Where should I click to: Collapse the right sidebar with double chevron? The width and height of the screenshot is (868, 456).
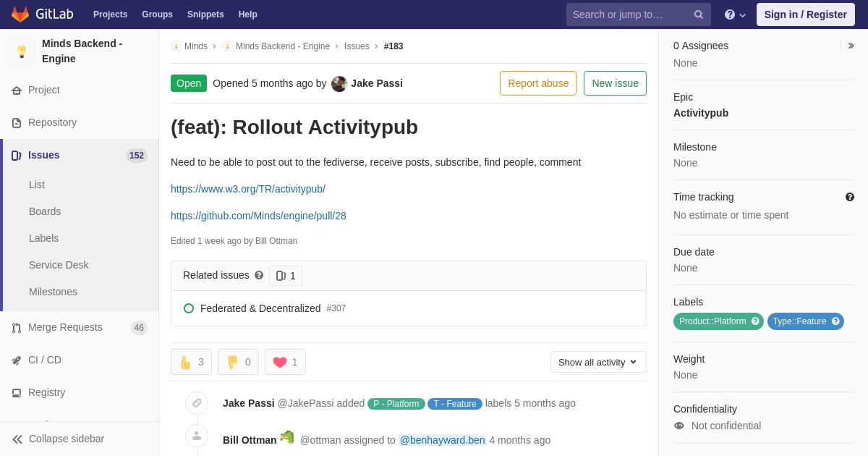tap(851, 46)
